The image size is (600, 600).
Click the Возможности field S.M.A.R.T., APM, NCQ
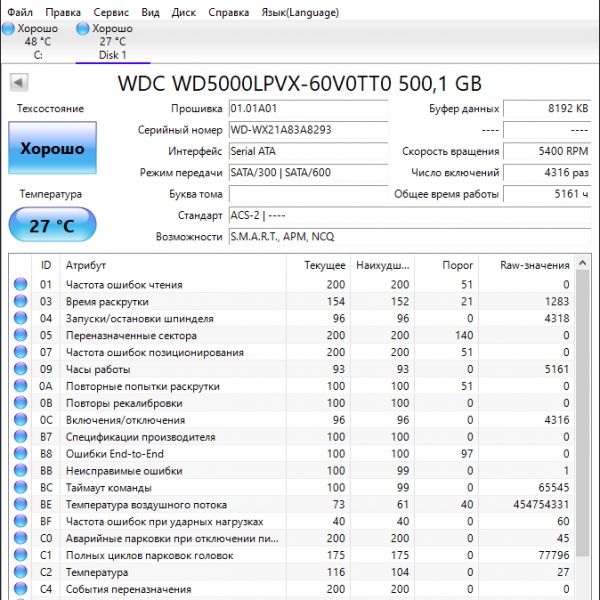[410, 237]
